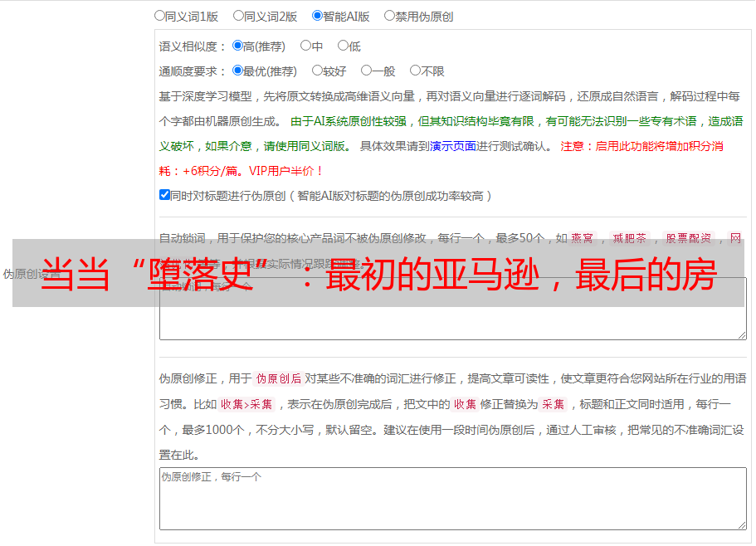Choose 一般 for 通顺度要求

pos(367,71)
